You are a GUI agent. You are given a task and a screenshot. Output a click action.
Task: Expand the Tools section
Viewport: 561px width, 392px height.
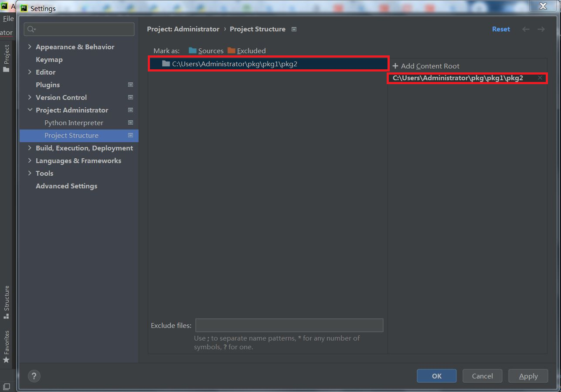pyautogui.click(x=30, y=173)
